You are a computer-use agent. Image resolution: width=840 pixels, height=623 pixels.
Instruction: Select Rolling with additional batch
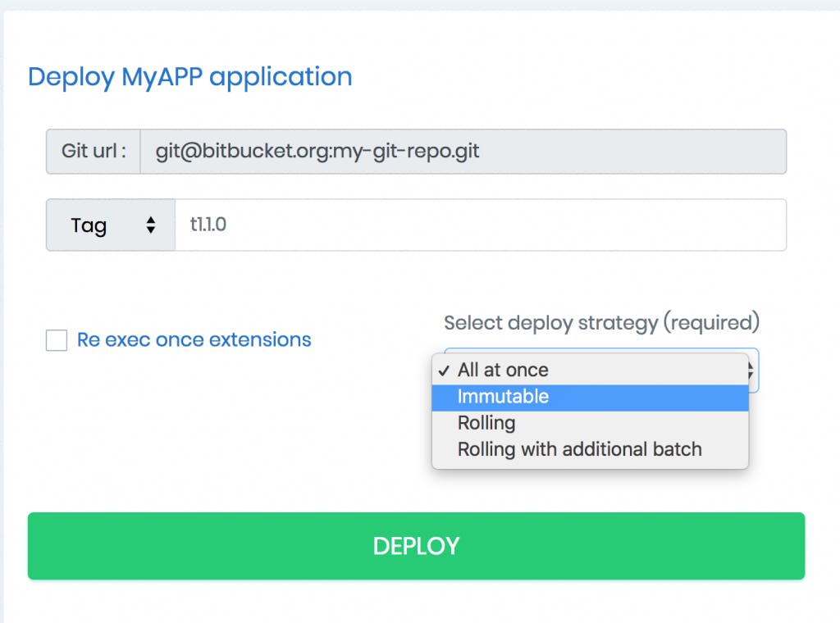point(579,449)
